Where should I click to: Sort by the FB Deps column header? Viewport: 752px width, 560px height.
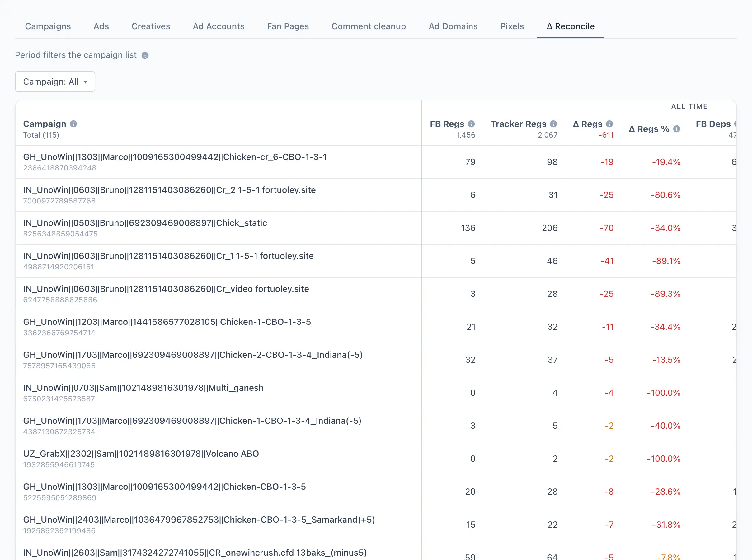713,124
